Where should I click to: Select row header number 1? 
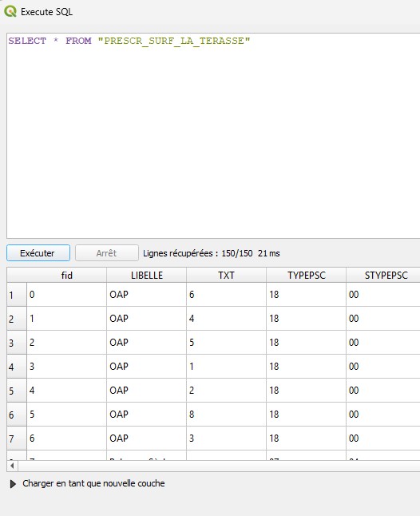click(x=17, y=295)
